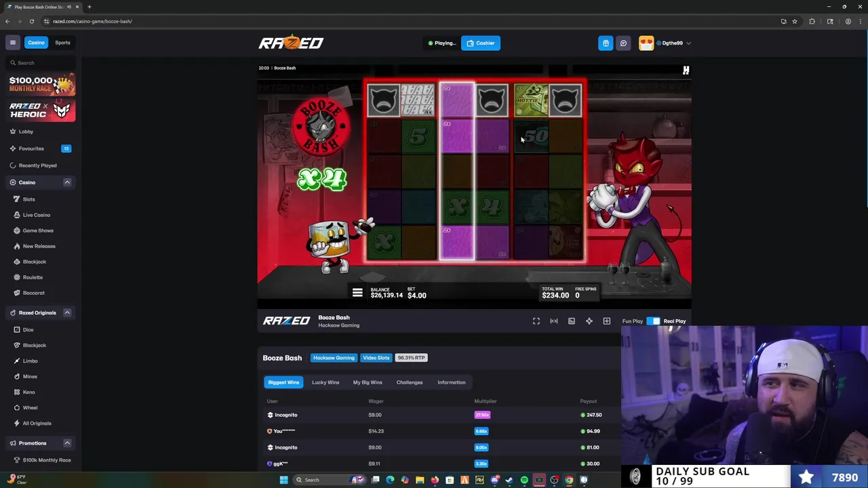This screenshot has height=488, width=868.
Task: Click the four-point star favourite icon
Action: pyautogui.click(x=589, y=321)
